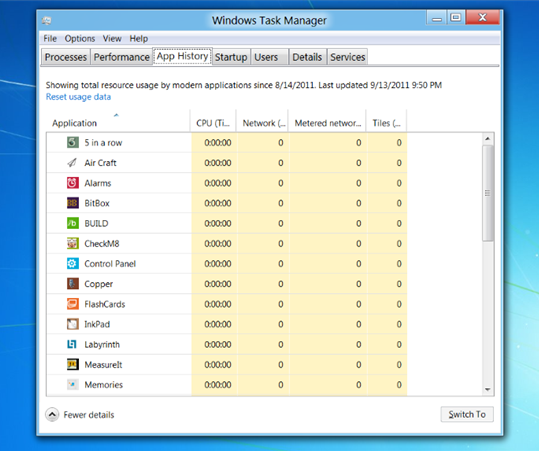Open the Options menu
This screenshot has height=451, width=539.
click(x=80, y=38)
